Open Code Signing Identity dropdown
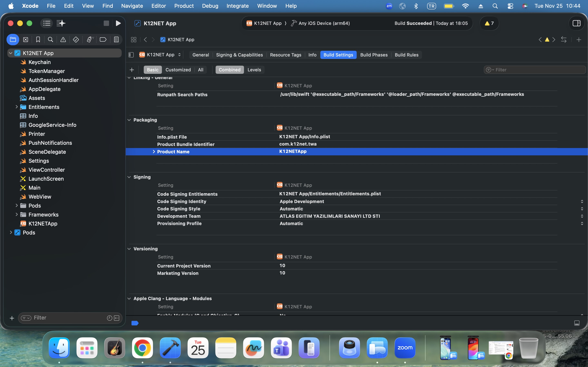Image resolution: width=588 pixels, height=367 pixels. click(x=582, y=201)
